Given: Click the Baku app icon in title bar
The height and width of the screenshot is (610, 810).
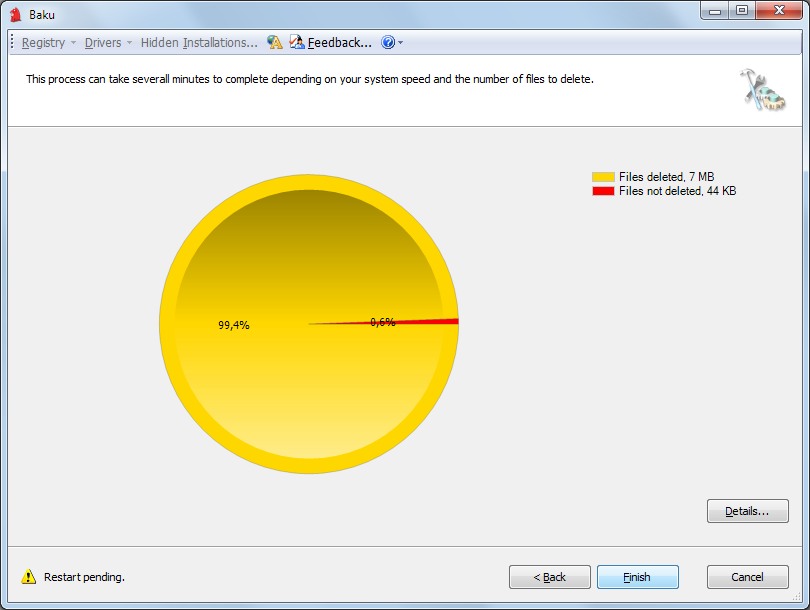Looking at the screenshot, I should pos(15,14).
